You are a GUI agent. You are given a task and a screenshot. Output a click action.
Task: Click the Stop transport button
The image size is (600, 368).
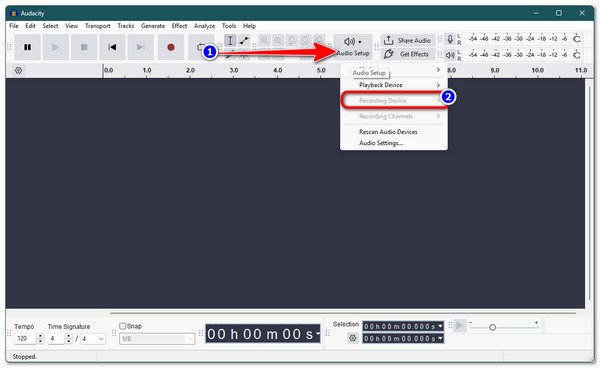point(84,47)
